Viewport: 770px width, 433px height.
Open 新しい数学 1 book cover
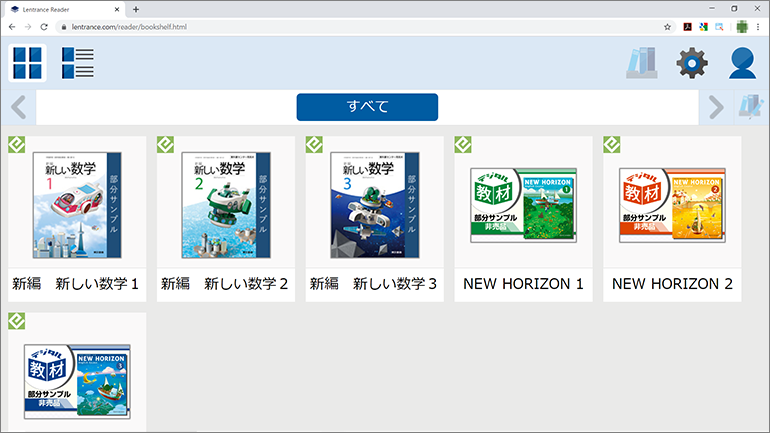77,205
